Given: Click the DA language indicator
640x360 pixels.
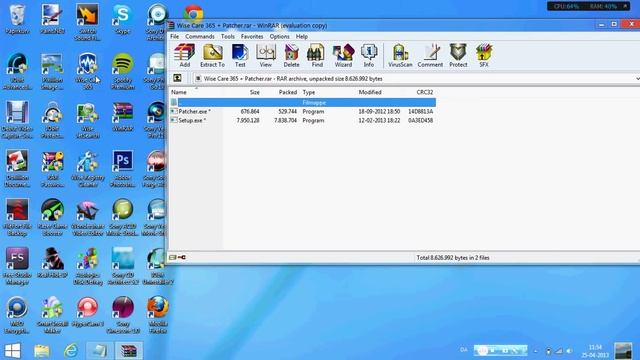Looking at the screenshot, I should point(464,350).
